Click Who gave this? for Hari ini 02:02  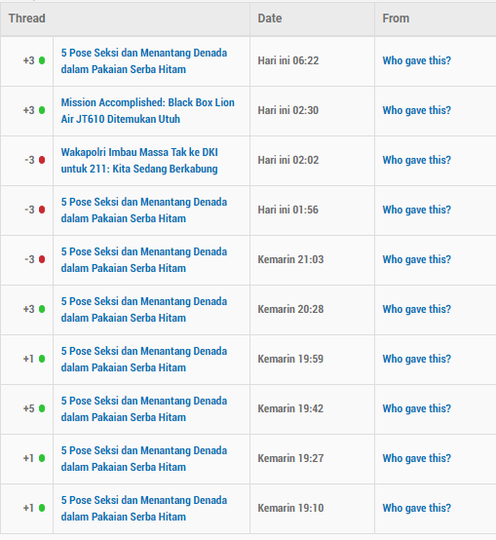pos(417,160)
